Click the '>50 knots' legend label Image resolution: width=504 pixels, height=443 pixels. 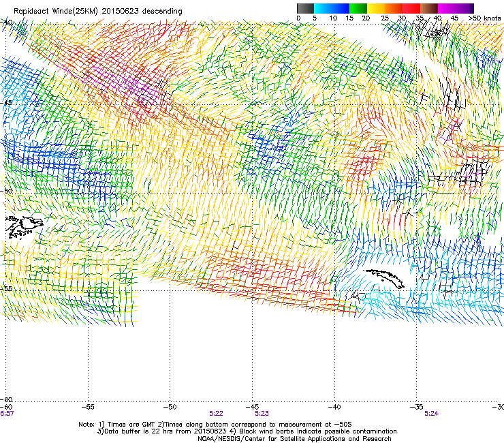(484, 18)
